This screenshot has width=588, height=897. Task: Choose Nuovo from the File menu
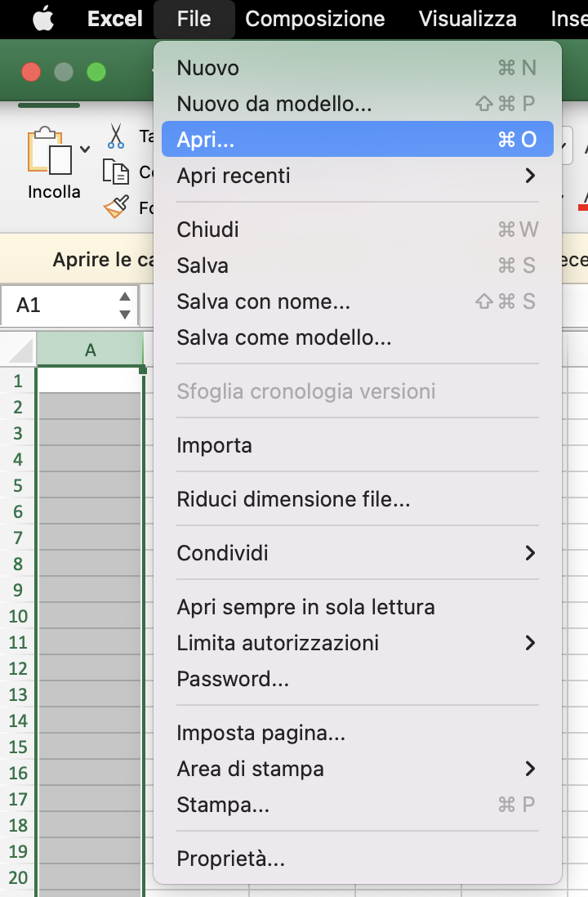(358, 68)
